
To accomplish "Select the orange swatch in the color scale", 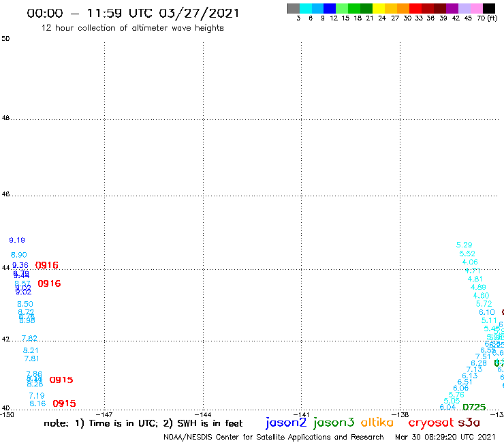I will (403, 8).
